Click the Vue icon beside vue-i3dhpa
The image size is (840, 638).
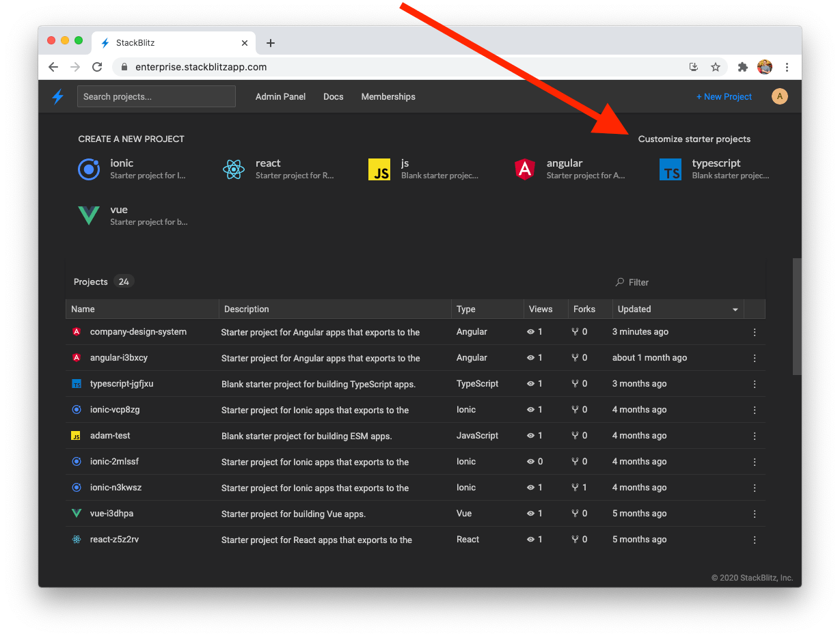tap(77, 513)
